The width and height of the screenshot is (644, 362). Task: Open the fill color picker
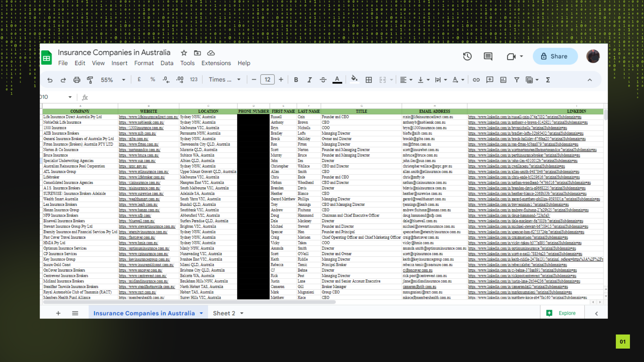[x=354, y=79]
